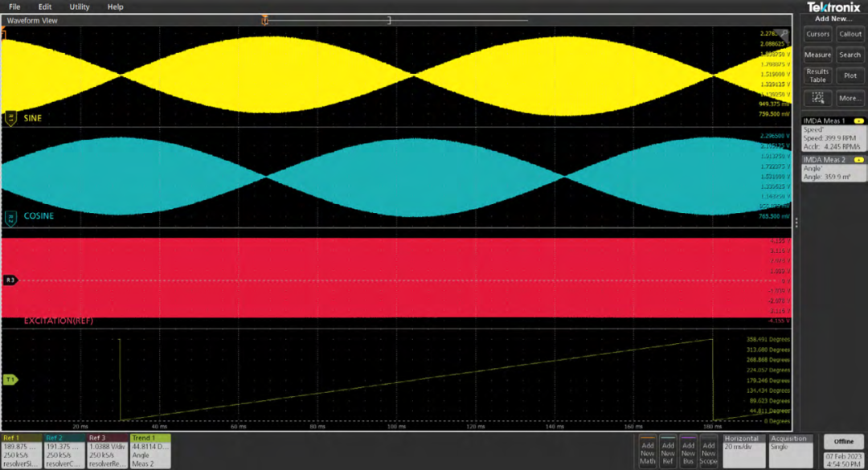
Task: Click the zoom box draw icon
Action: 817,98
